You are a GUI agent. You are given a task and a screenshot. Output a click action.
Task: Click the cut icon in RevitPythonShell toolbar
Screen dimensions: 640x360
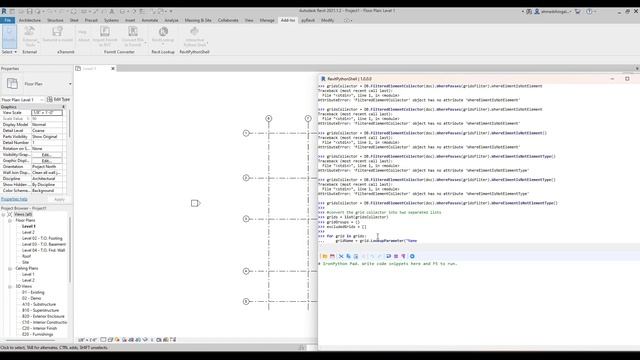(341, 256)
